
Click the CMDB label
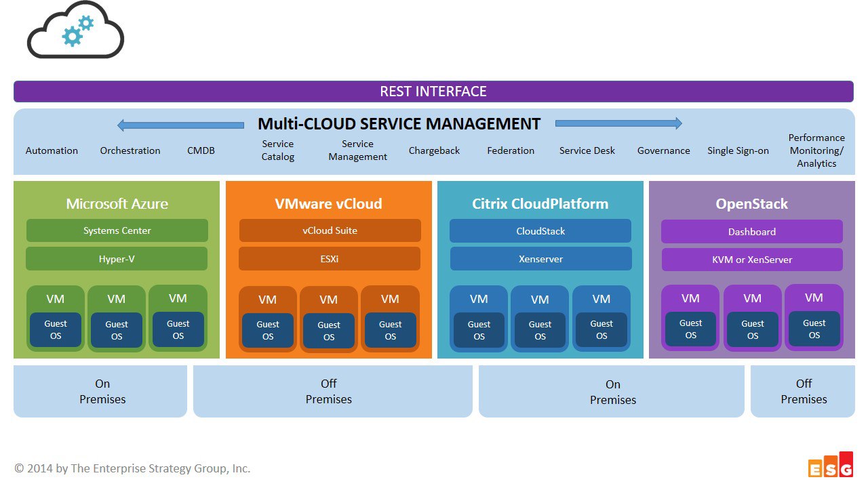coord(201,150)
